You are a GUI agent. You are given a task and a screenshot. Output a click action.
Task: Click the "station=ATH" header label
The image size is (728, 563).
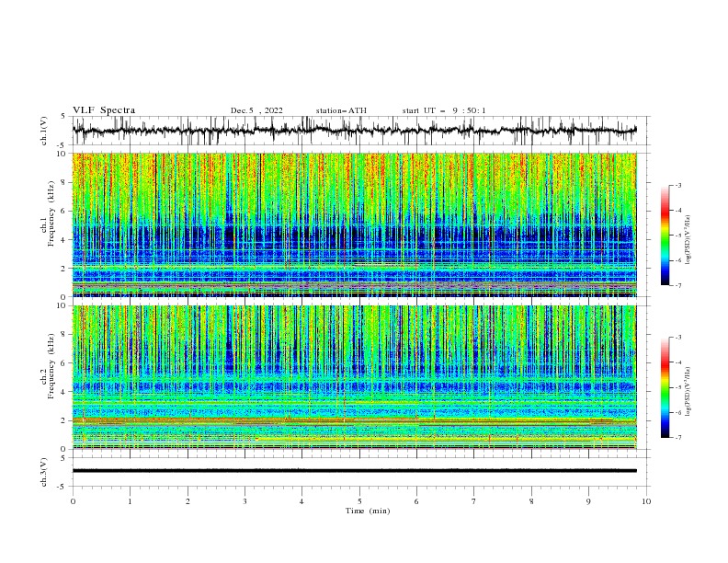[341, 110]
